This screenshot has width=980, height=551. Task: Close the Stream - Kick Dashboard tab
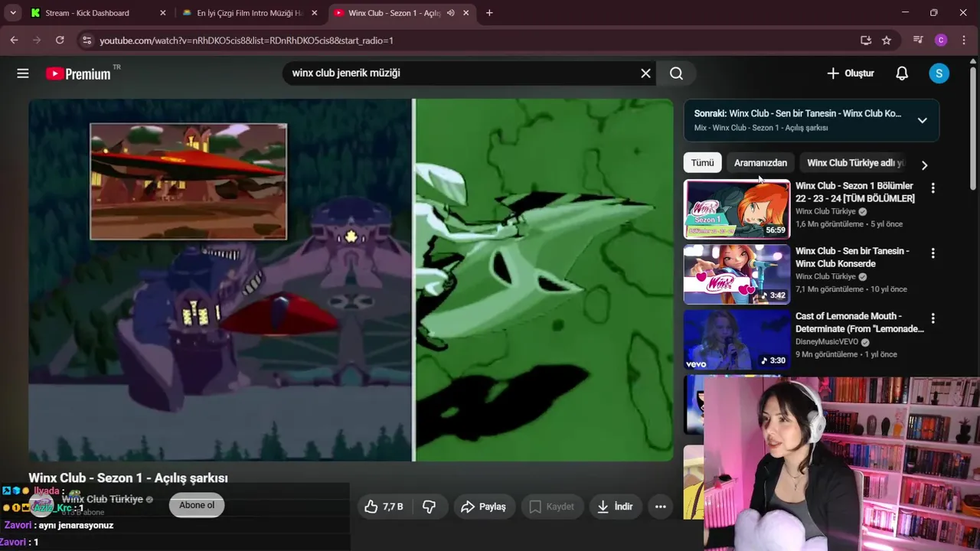163,13
